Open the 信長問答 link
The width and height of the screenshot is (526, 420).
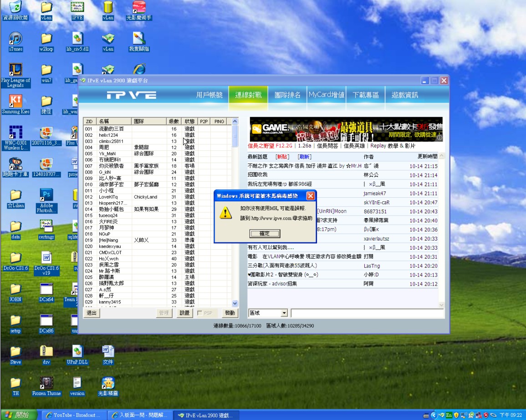point(327,146)
